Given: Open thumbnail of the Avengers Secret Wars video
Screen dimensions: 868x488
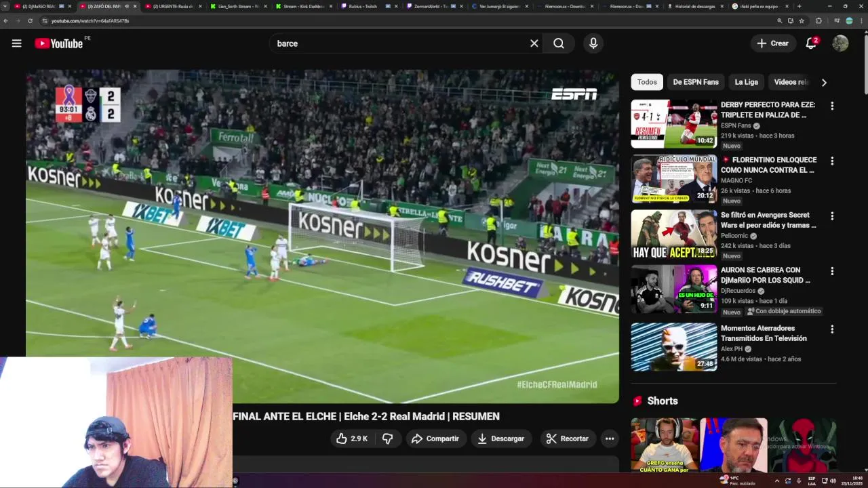Looking at the screenshot, I should pyautogui.click(x=674, y=234).
